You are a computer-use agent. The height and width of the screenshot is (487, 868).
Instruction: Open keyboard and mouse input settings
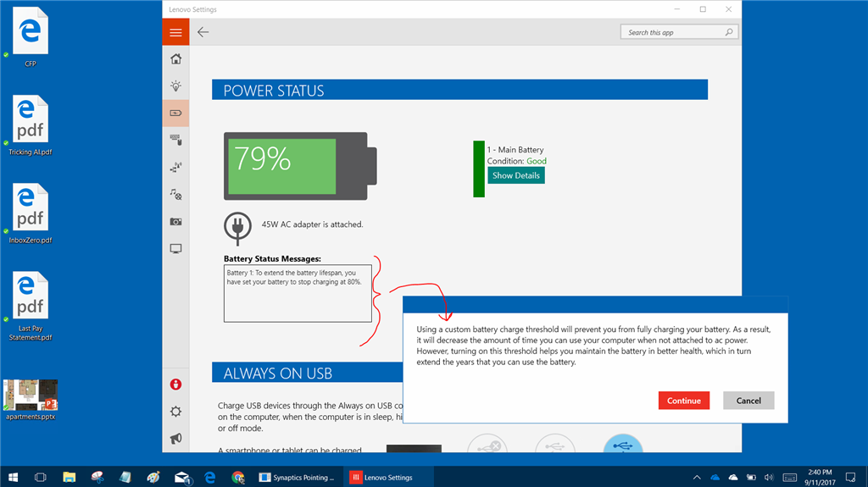(176, 140)
